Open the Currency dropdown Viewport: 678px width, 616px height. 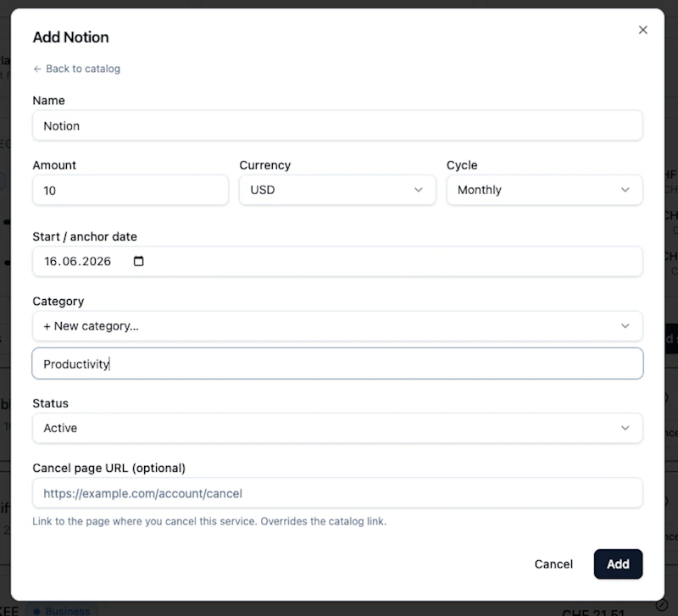(x=337, y=190)
